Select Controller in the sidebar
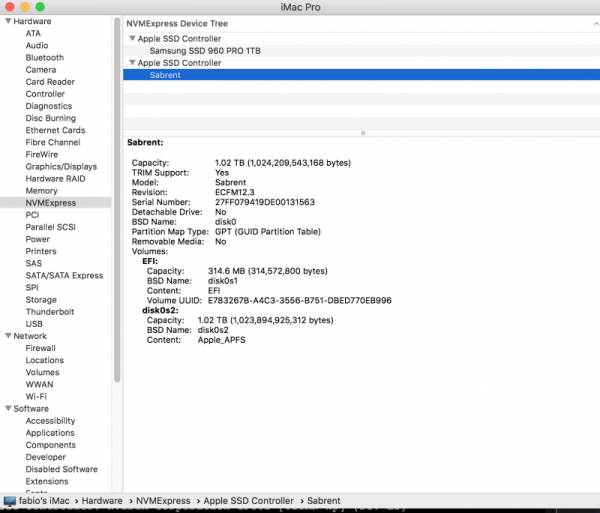The height and width of the screenshot is (513, 600). pos(45,94)
